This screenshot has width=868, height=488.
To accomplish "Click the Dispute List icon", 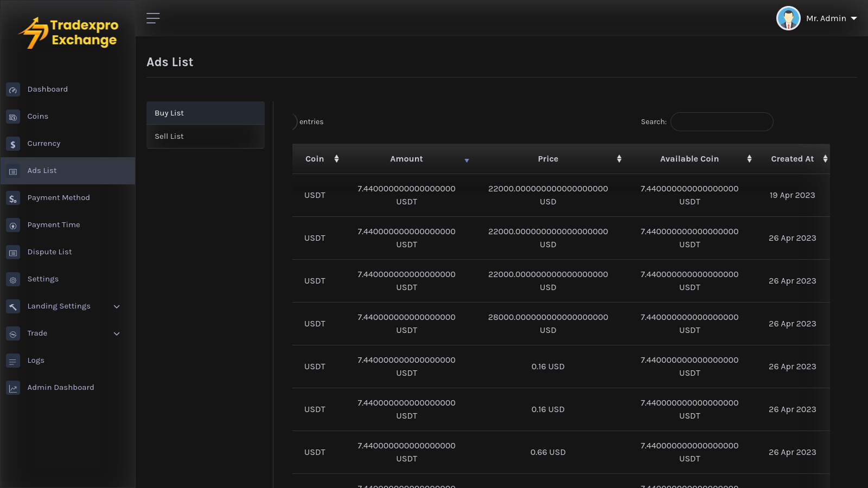I will (x=13, y=252).
